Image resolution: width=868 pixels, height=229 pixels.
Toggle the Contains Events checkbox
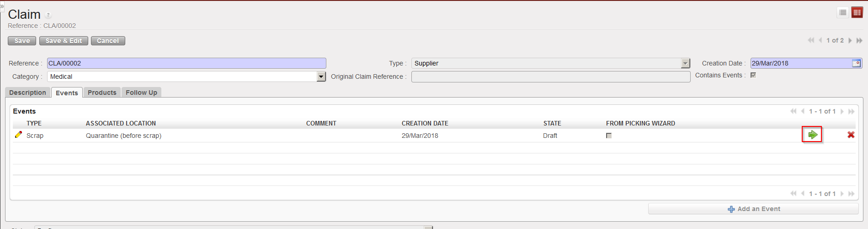point(753,75)
